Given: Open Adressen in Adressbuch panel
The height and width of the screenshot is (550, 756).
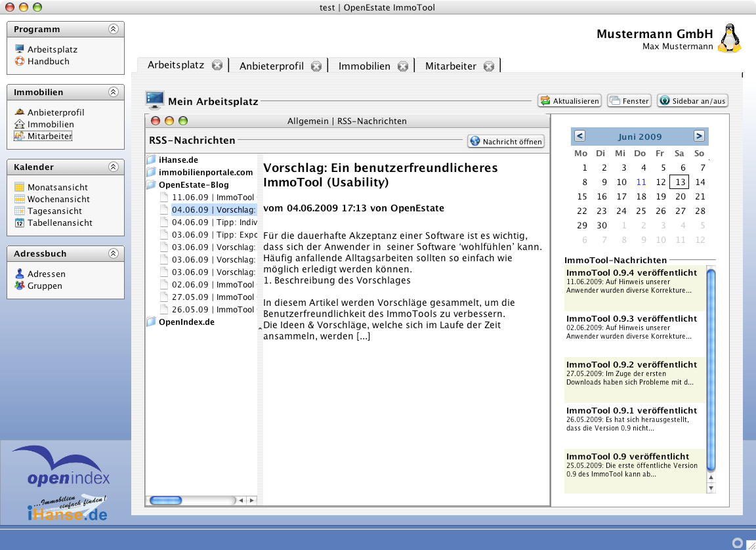Looking at the screenshot, I should click(x=46, y=274).
